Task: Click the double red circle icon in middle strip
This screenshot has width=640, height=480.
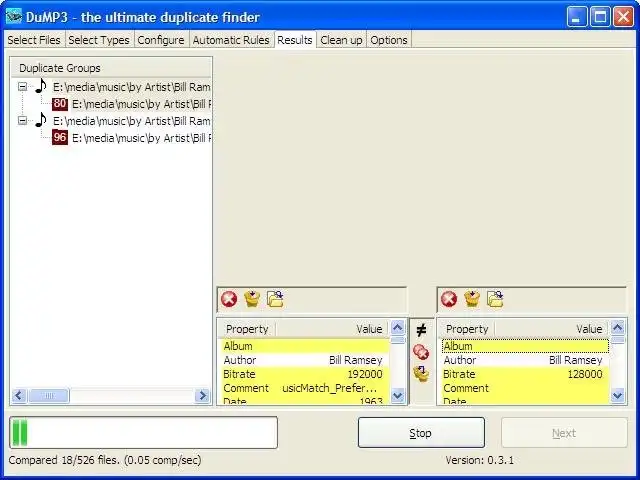Action: point(421,351)
